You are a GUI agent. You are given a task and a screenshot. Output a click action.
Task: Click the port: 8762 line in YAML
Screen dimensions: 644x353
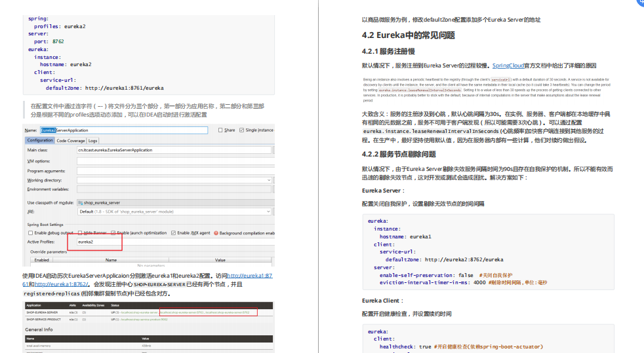tap(49, 41)
